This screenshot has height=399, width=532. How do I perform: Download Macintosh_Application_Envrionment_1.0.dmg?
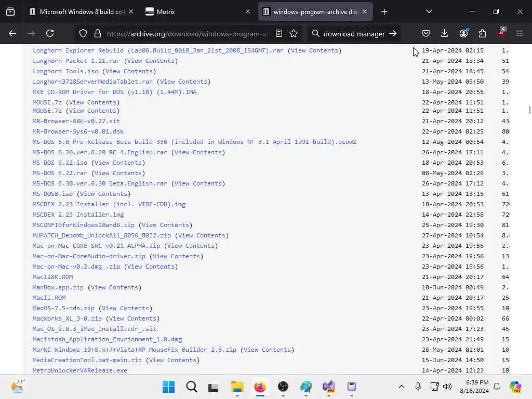[107, 339]
